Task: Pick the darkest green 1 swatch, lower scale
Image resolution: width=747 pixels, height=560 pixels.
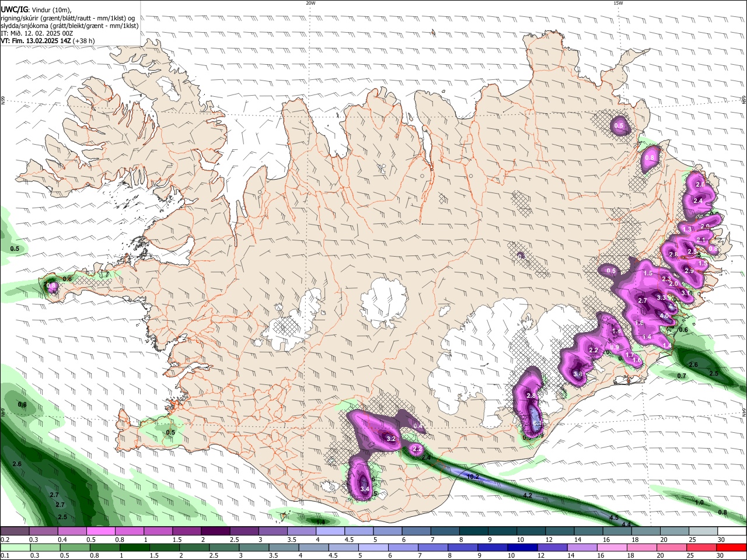Action: tap(134, 548)
